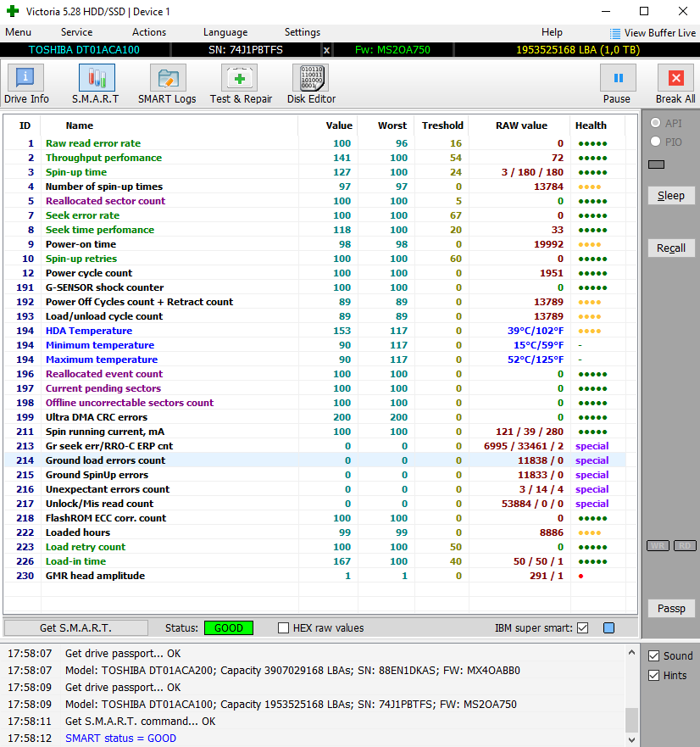Select the API radio button
Image resolution: width=700 pixels, height=747 pixels.
(655, 124)
